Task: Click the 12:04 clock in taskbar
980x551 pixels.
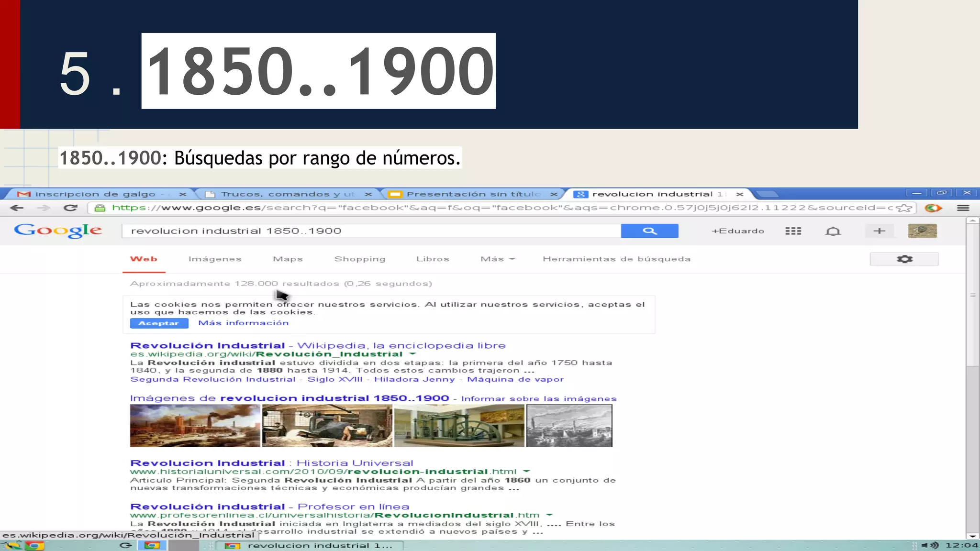Action: [x=961, y=545]
